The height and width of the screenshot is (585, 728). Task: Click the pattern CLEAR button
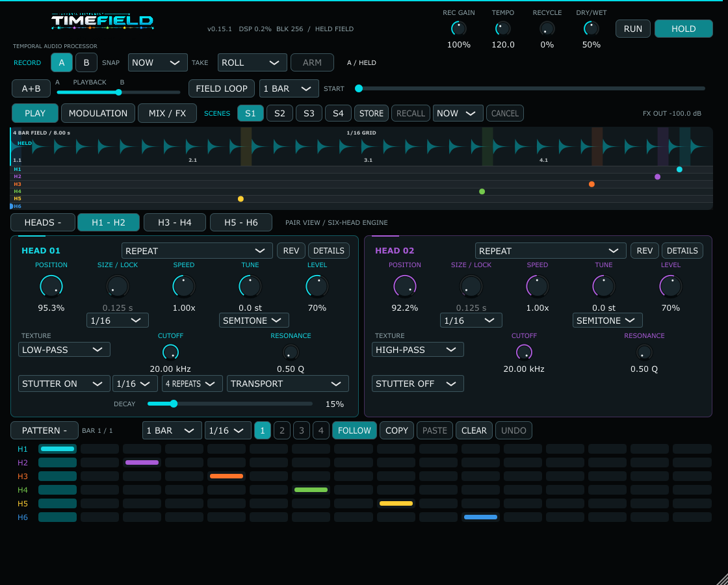coord(474,430)
